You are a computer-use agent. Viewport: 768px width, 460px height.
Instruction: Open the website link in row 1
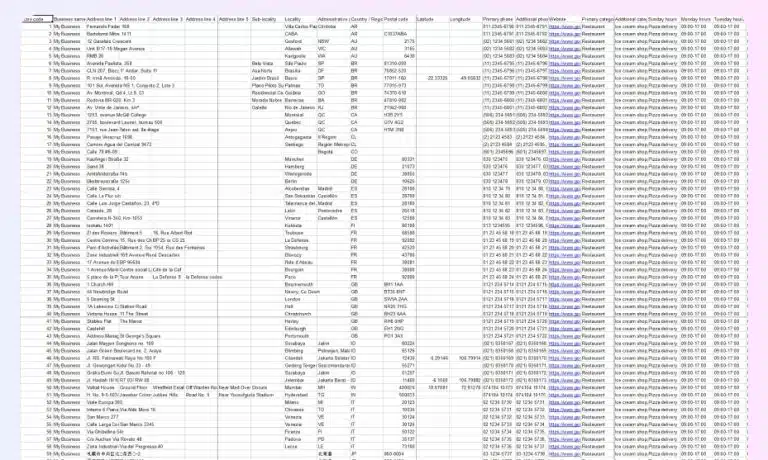[564, 26]
